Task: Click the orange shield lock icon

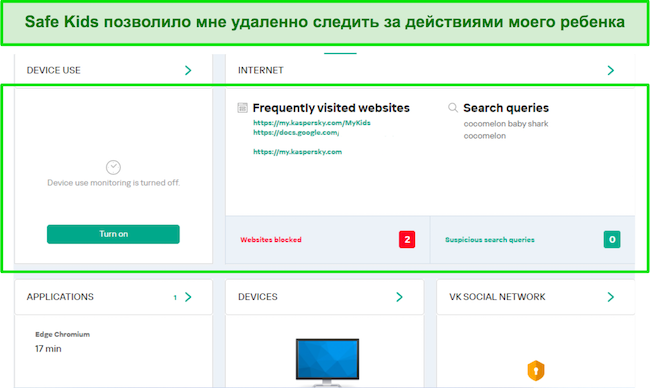Action: coord(536,371)
